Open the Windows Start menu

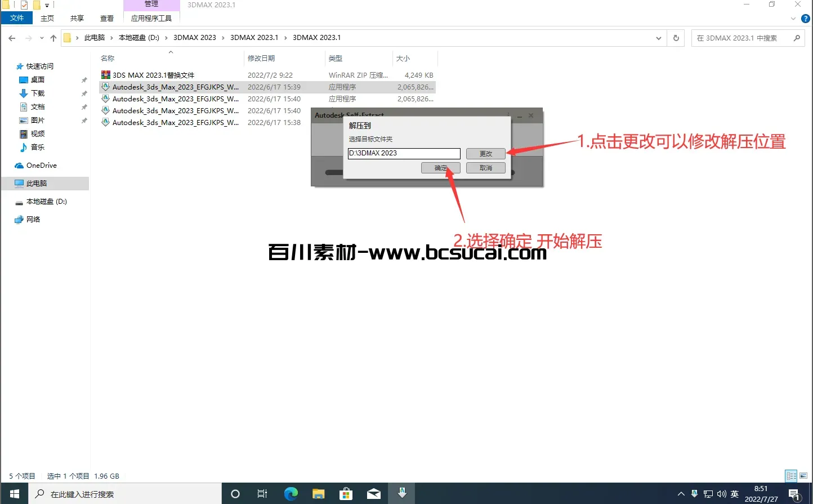(x=15, y=494)
